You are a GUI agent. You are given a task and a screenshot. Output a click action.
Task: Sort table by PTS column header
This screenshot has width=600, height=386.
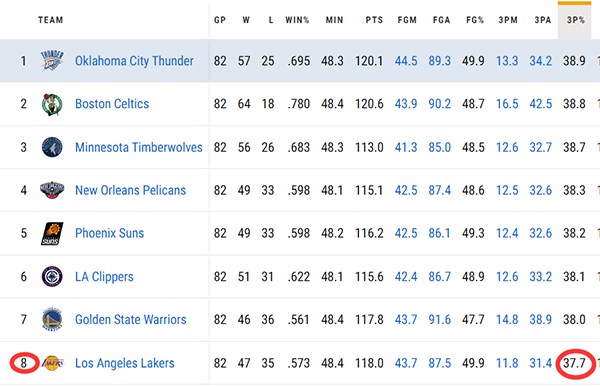[374, 20]
